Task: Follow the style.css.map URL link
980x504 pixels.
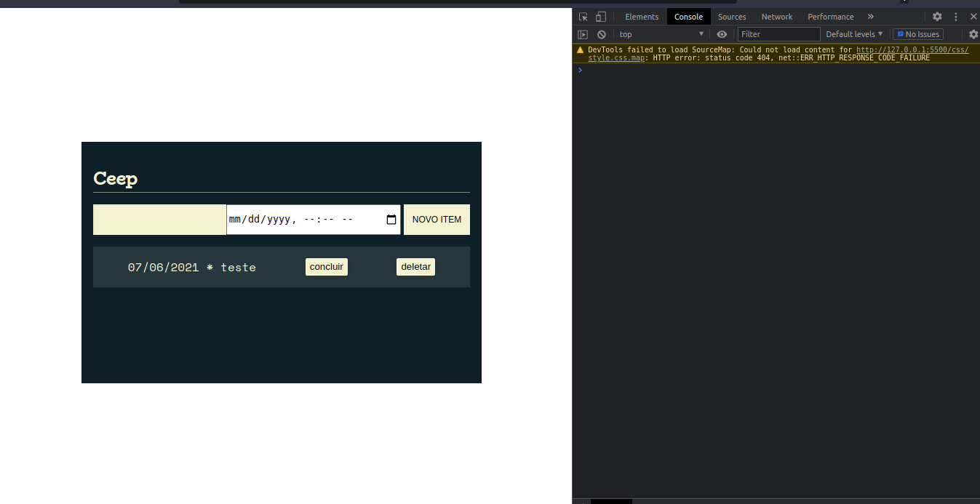Action: click(x=778, y=54)
